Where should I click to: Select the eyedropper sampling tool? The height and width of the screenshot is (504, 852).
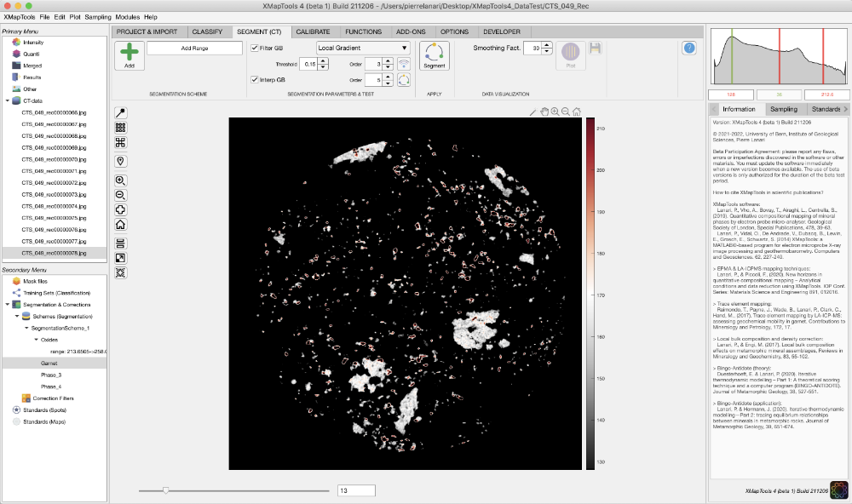click(x=120, y=112)
